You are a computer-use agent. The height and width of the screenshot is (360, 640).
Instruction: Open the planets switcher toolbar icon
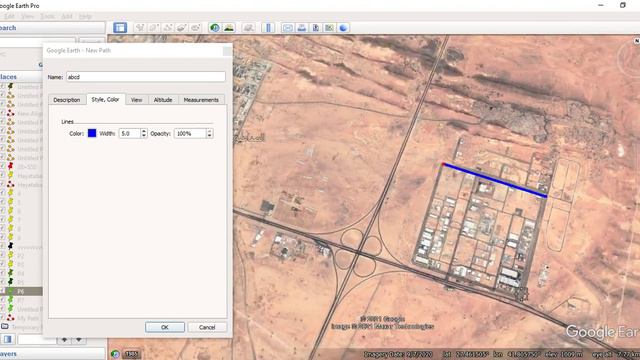coord(248,28)
